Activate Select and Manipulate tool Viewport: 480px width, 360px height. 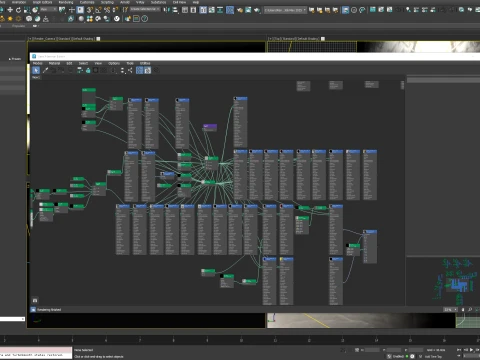71,10
